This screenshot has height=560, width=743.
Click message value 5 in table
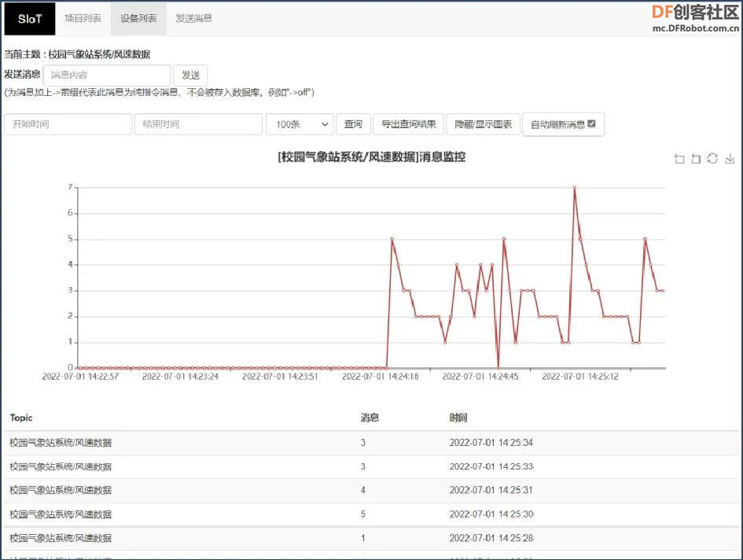click(363, 514)
